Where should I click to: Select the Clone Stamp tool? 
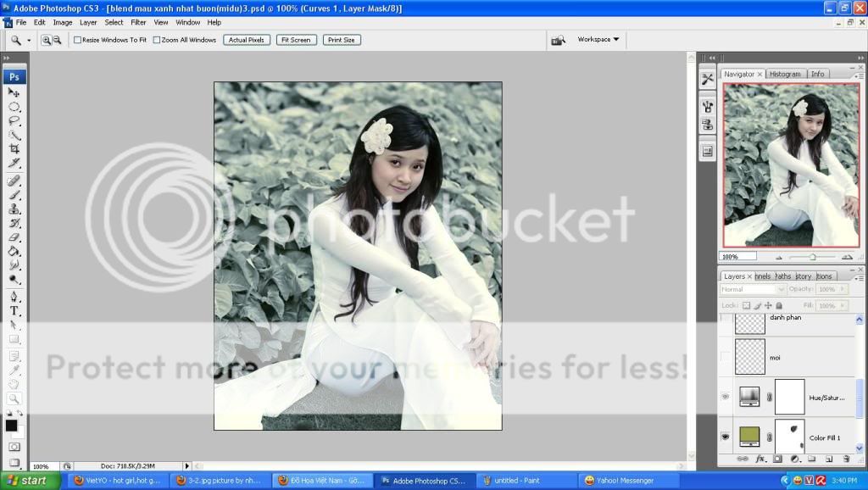14,209
